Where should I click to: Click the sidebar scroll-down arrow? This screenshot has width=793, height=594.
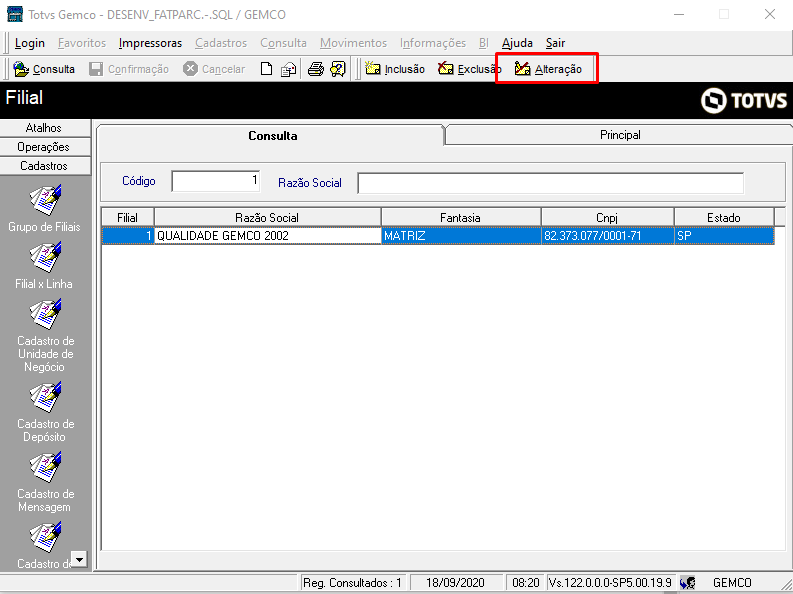click(79, 559)
